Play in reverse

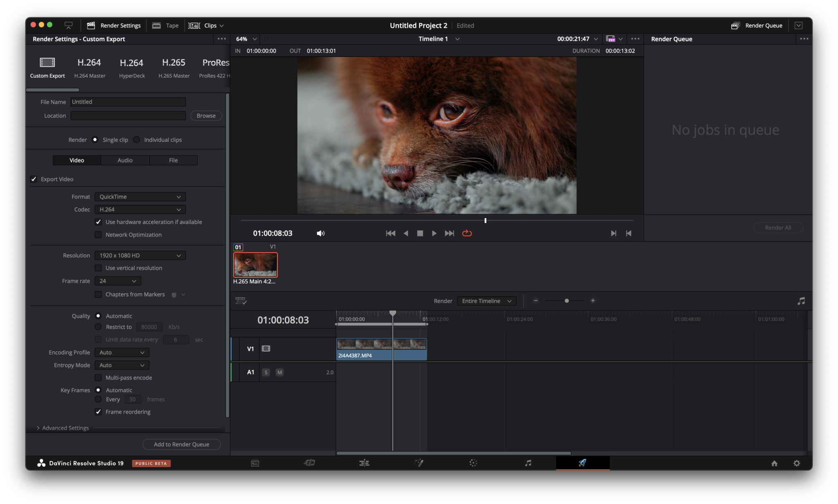[x=406, y=233]
